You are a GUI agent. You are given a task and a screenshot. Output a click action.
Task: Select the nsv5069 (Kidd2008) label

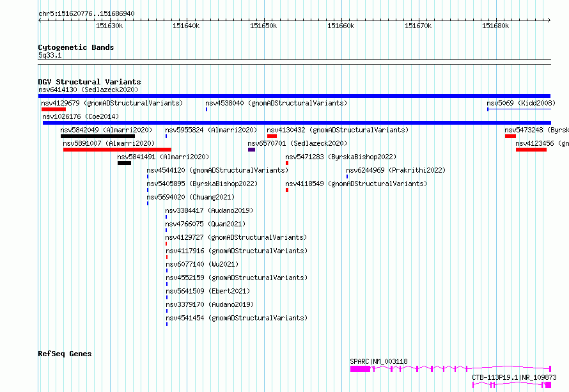pyautogui.click(x=521, y=103)
